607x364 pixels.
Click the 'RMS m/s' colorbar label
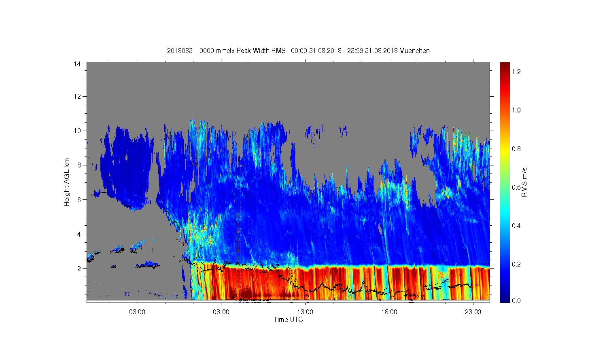coord(524,182)
